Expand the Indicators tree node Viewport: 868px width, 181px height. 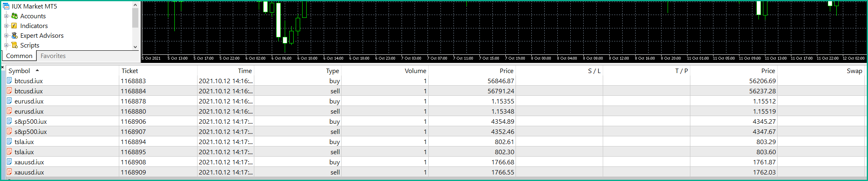6,26
